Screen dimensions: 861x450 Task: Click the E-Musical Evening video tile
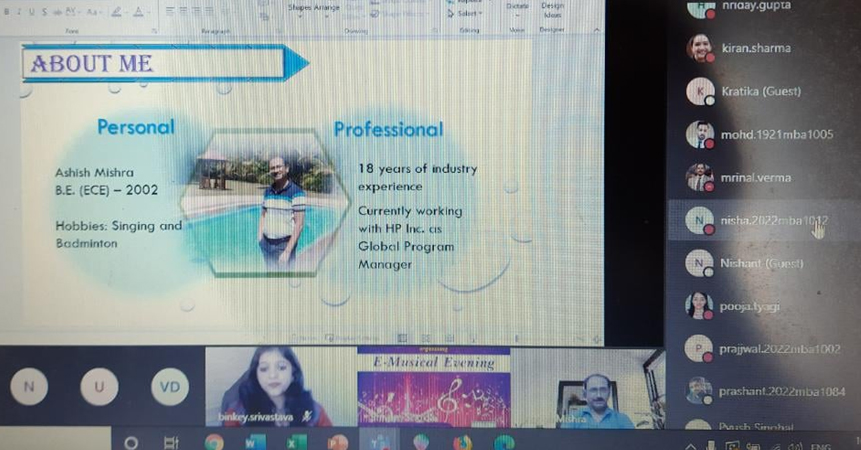pyautogui.click(x=433, y=388)
